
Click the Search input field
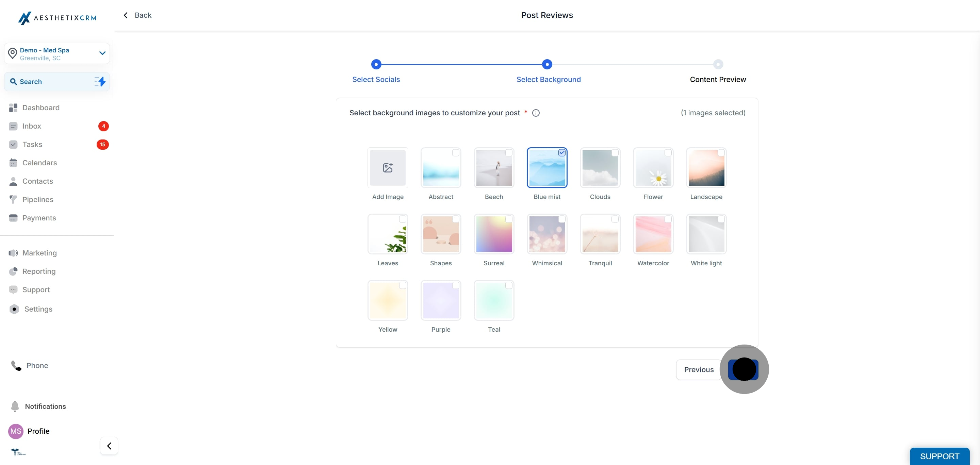(x=57, y=82)
